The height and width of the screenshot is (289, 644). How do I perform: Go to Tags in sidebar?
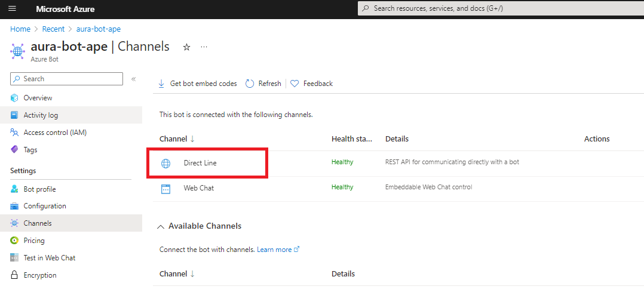click(x=30, y=149)
